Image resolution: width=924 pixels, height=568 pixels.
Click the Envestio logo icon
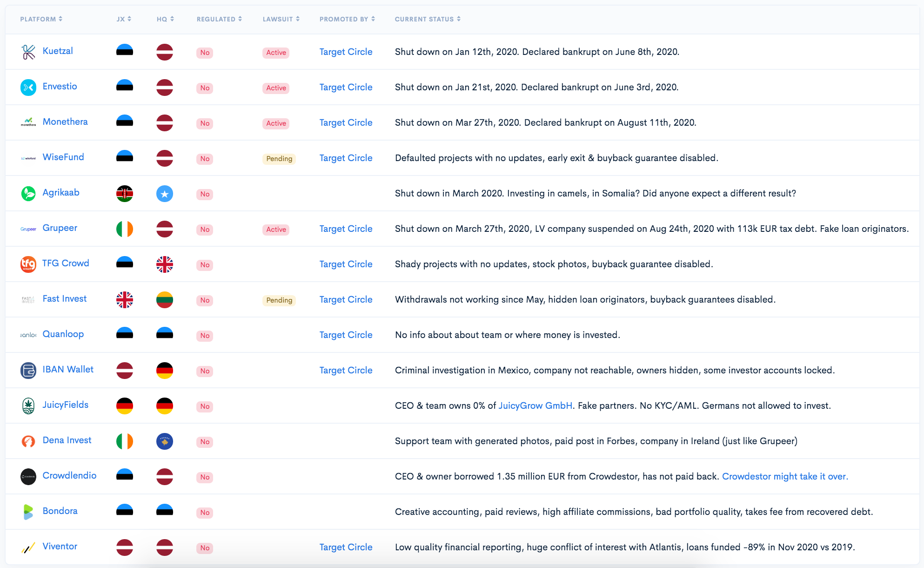click(x=28, y=87)
